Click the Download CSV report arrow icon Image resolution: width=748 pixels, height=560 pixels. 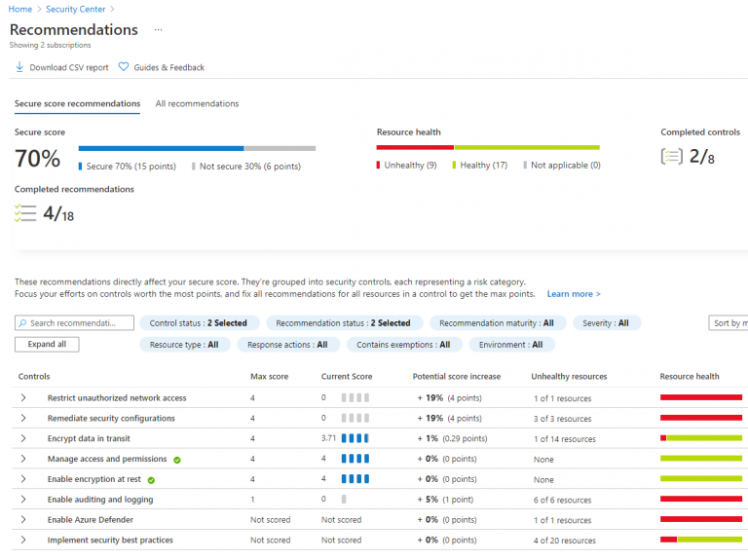[x=19, y=67]
